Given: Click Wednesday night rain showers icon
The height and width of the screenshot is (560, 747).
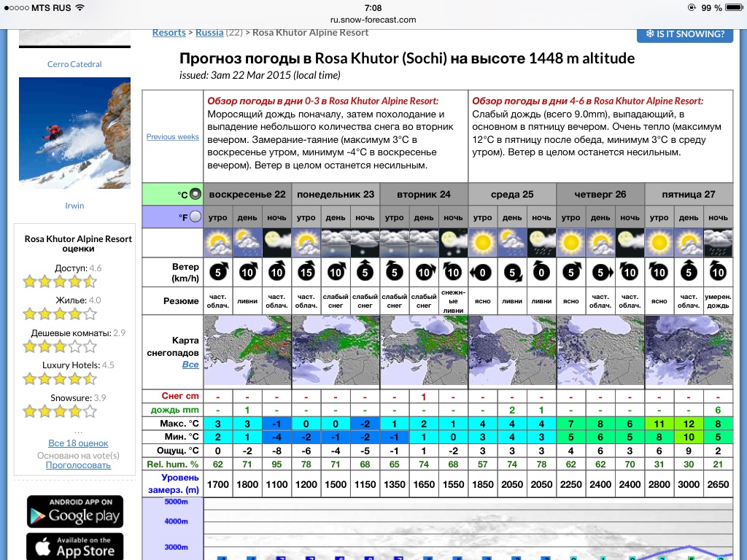Looking at the screenshot, I should (541, 243).
